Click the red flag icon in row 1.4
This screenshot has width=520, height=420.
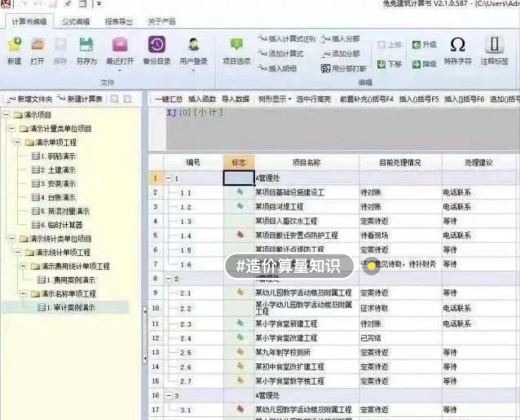pyautogui.click(x=240, y=235)
